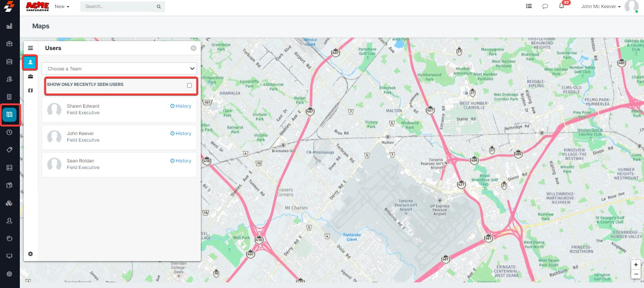Select the Users tab icon in map panel
The image size is (644, 288).
click(x=30, y=62)
